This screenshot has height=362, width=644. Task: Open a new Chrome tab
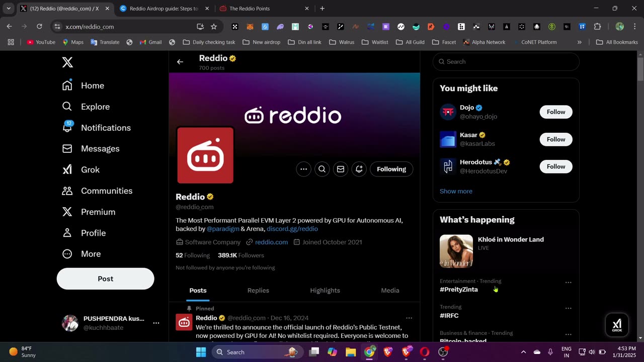(x=323, y=9)
